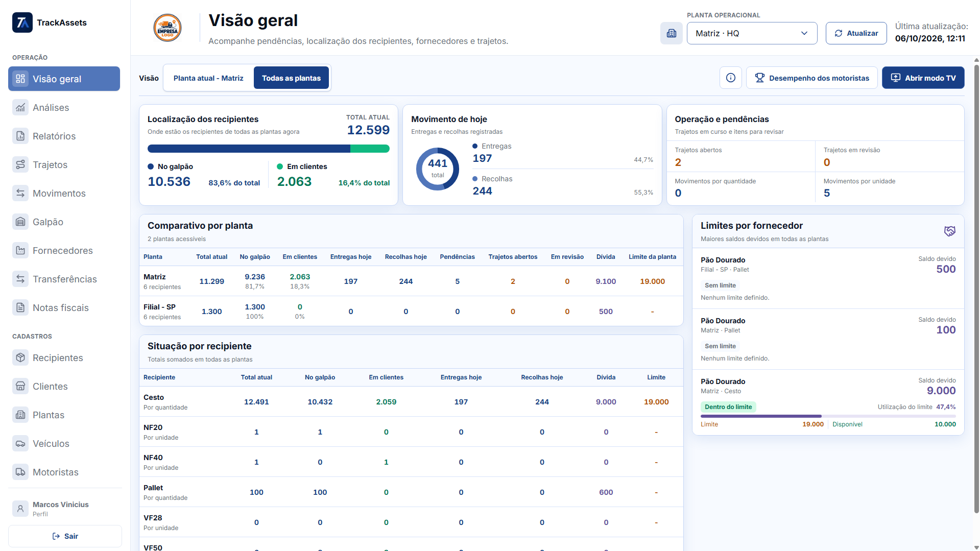Click NF20 recipient row
This screenshot has height=551, width=980.
click(x=411, y=432)
